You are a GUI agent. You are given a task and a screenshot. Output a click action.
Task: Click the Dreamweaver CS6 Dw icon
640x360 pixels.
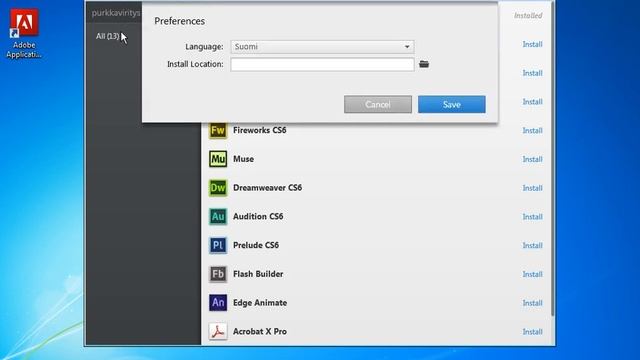click(x=218, y=188)
